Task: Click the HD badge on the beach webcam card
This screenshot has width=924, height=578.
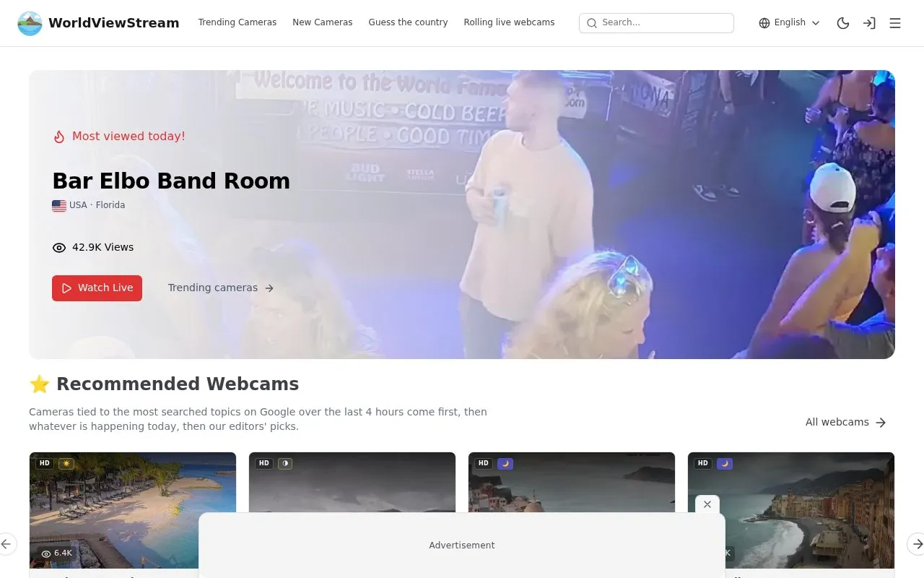Action: [x=45, y=463]
